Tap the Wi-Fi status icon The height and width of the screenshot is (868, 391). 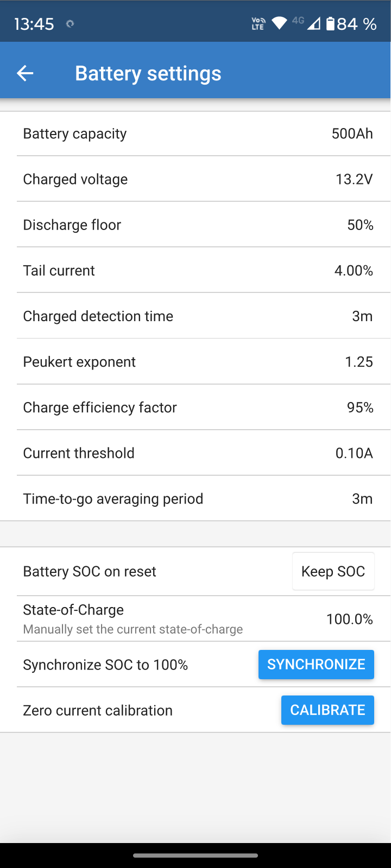pos(279,23)
